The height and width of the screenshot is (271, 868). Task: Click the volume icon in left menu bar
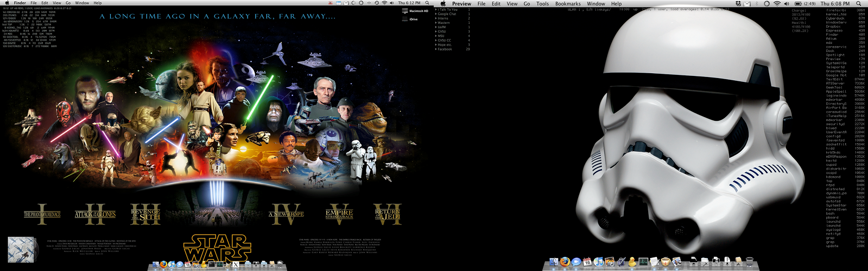click(391, 3)
